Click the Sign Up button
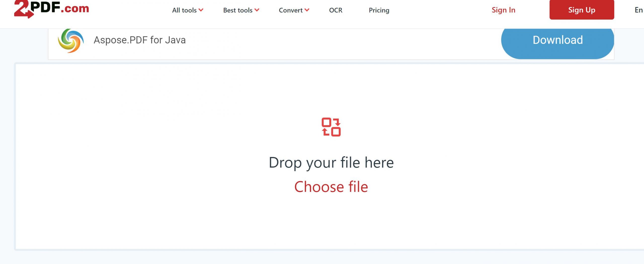 [582, 10]
